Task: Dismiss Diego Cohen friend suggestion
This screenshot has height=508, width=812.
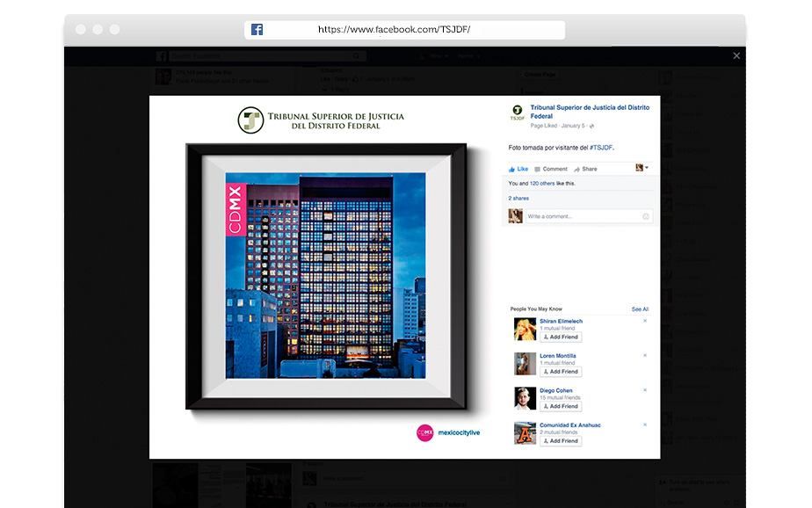Action: (645, 390)
